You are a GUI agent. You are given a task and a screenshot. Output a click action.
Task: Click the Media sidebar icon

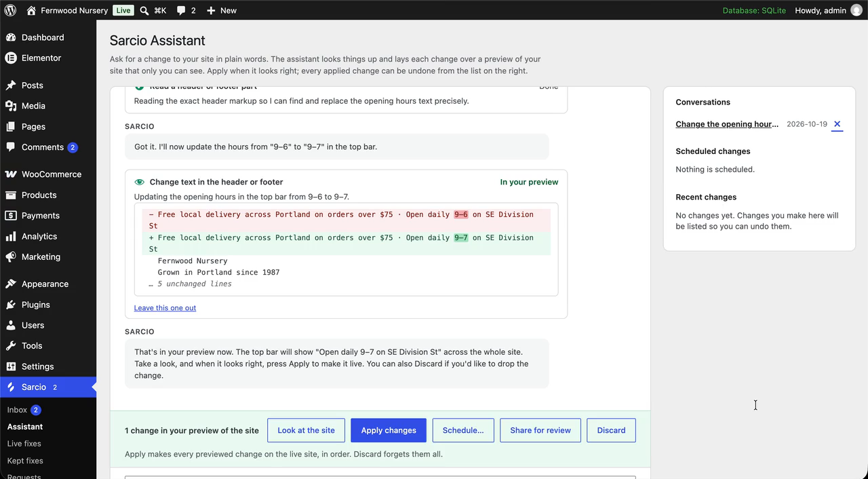pyautogui.click(x=11, y=106)
